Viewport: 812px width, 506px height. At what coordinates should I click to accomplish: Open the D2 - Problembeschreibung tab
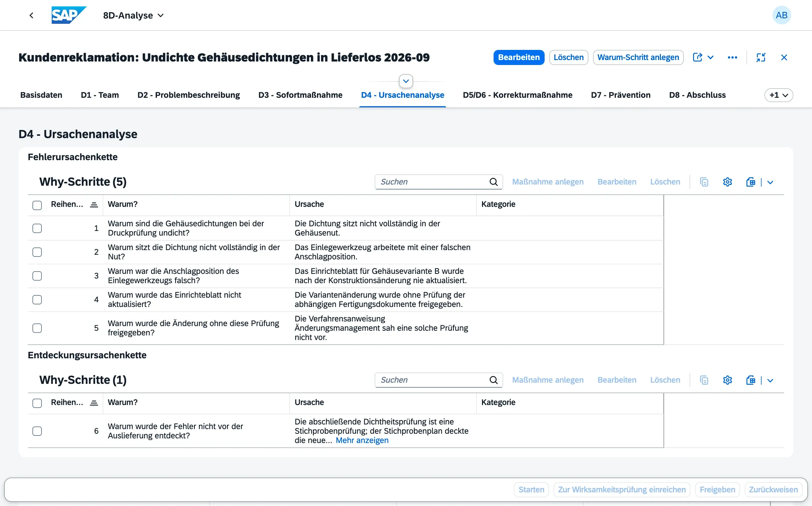(x=188, y=95)
